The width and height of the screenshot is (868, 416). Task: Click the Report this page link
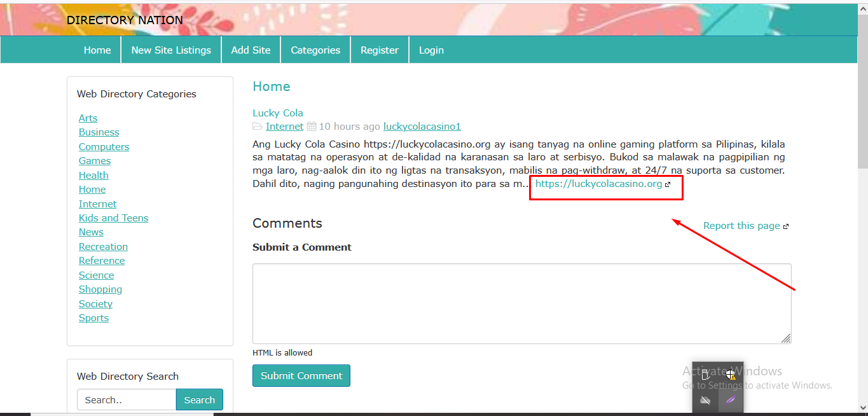click(741, 226)
